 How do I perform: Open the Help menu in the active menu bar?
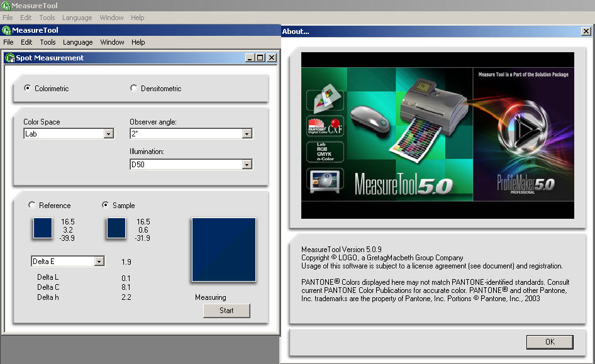(x=138, y=42)
